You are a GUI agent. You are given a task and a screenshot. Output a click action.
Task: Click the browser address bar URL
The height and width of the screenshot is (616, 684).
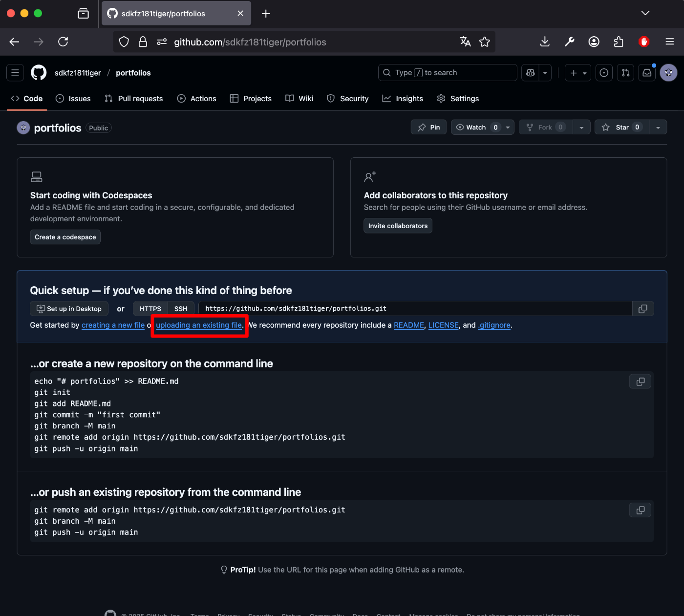click(x=250, y=42)
